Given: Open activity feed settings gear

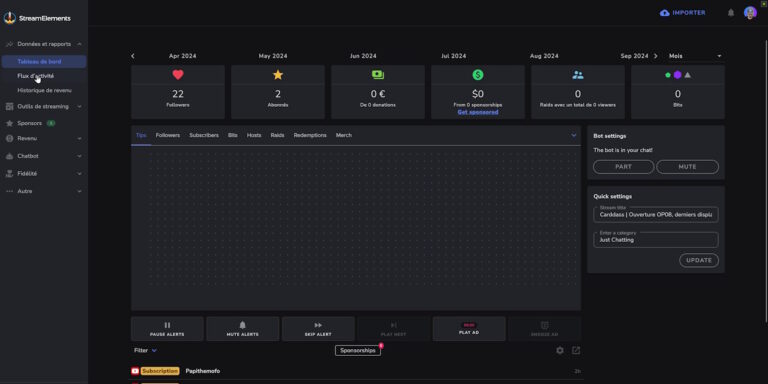Looking at the screenshot, I should pos(560,351).
